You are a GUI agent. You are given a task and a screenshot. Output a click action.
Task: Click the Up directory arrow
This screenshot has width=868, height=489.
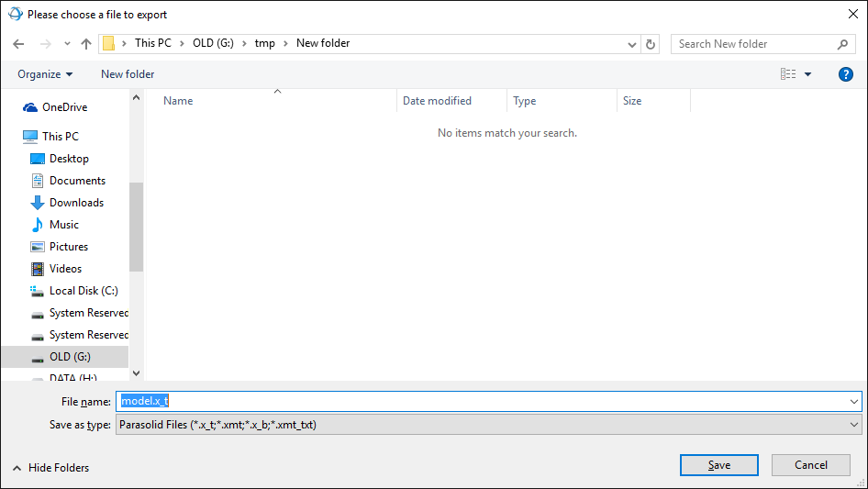[86, 44]
